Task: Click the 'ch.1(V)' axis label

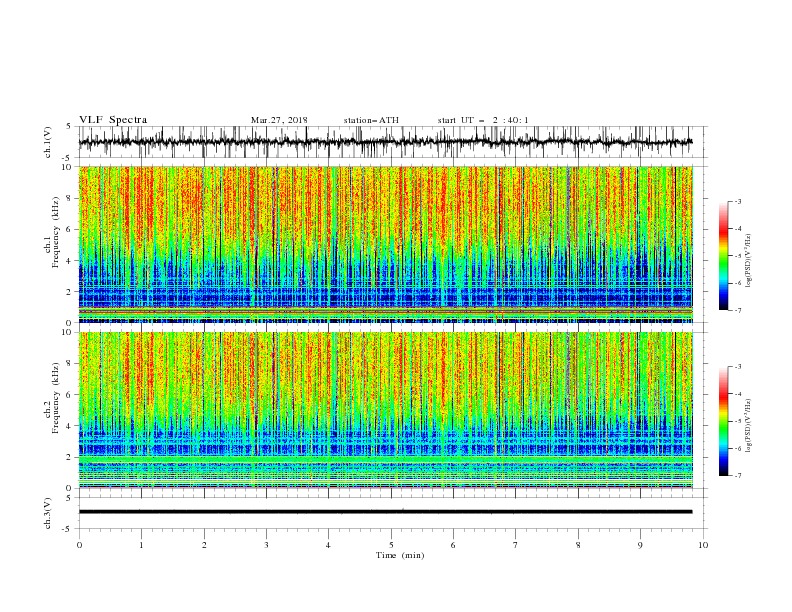Action: pos(48,142)
